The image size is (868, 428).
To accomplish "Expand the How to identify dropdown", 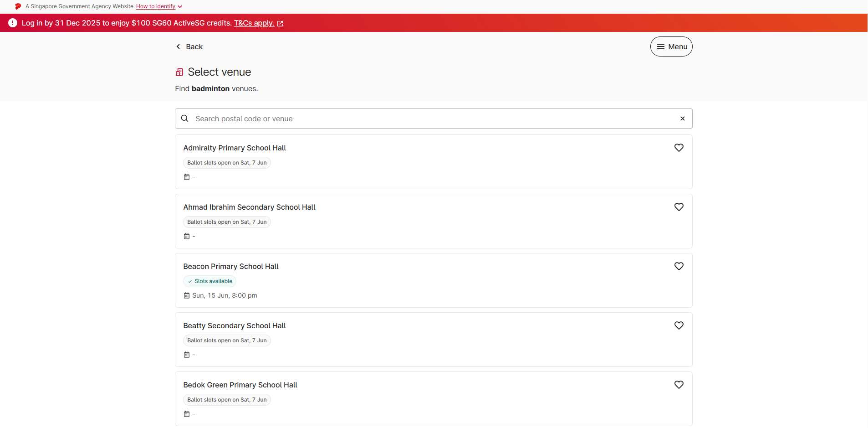I will pos(159,6).
